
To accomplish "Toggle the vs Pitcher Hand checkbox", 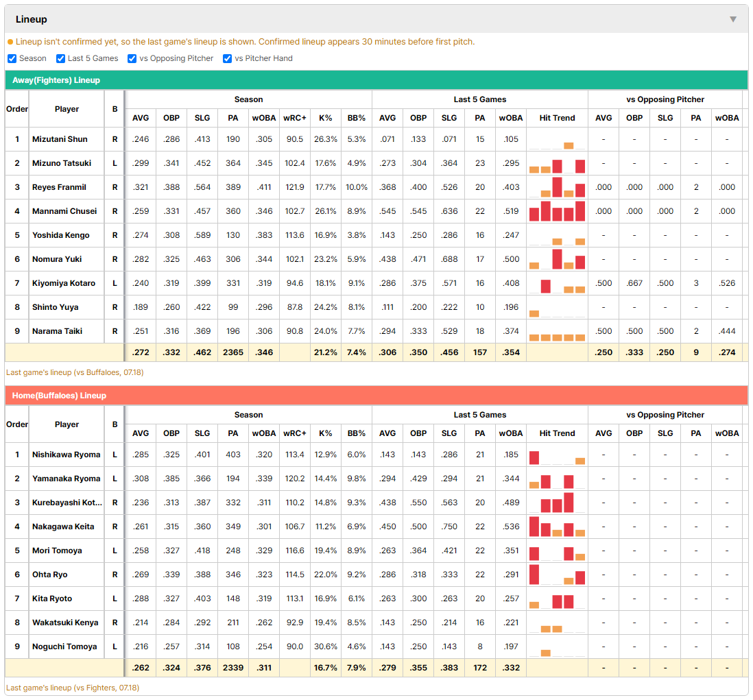I will (x=227, y=58).
